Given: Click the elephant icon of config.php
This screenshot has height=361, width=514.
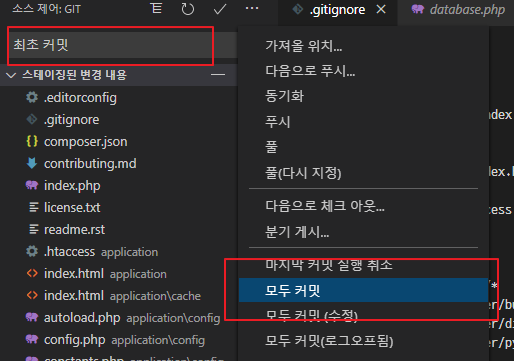Looking at the screenshot, I should tap(32, 339).
